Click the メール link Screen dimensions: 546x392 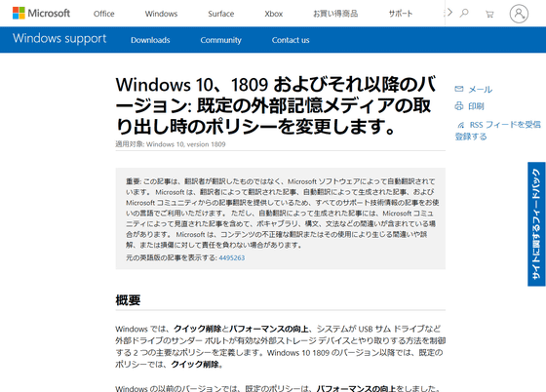point(480,90)
